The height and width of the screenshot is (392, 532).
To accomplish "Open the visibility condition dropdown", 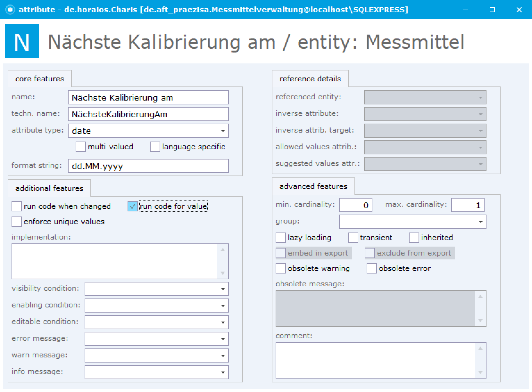I will point(223,289).
